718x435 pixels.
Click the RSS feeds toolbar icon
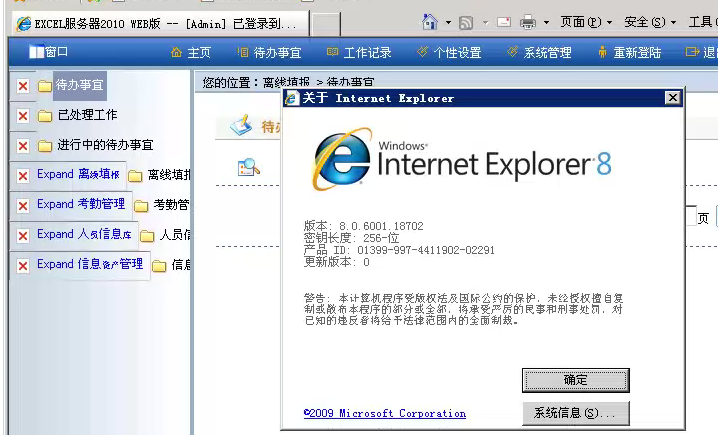pyautogui.click(x=466, y=22)
